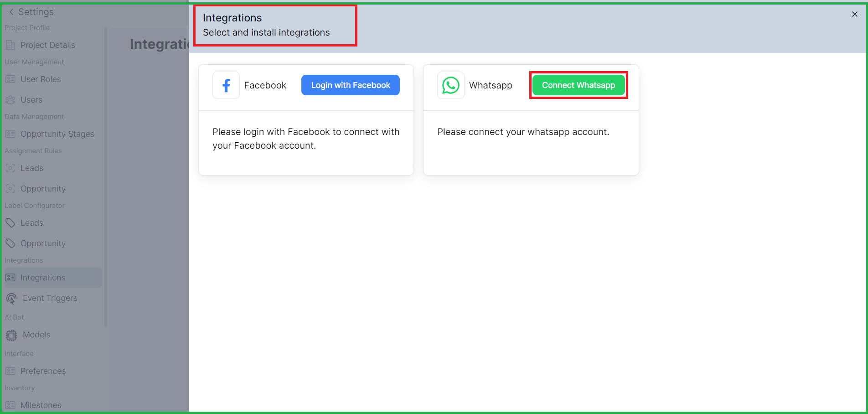Open Preferences under Interface
Screen dimensions: 868x414
43,371
